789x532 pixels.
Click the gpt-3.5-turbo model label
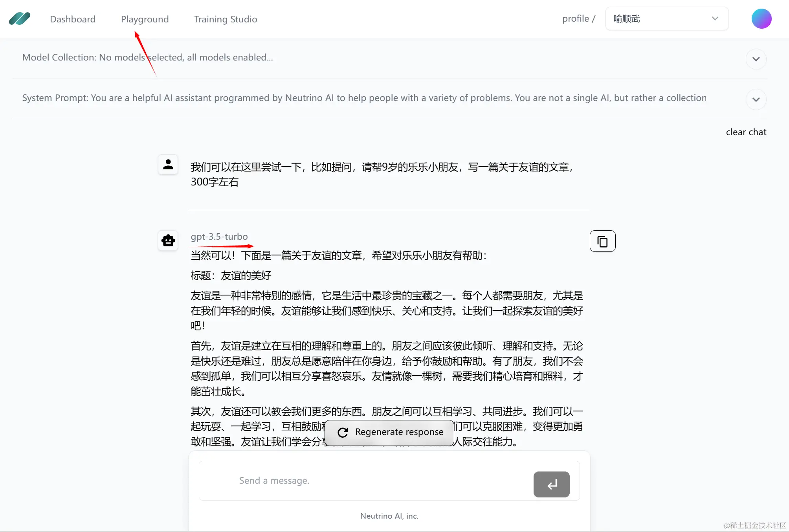coord(219,237)
